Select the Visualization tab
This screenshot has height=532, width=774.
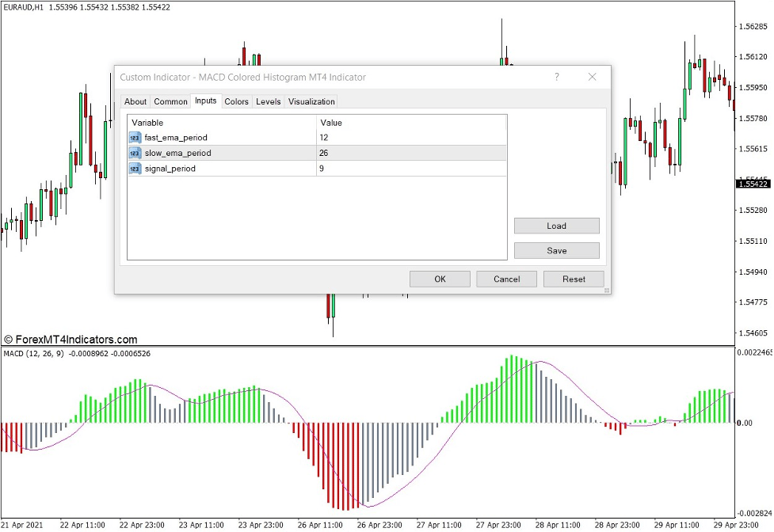click(311, 101)
